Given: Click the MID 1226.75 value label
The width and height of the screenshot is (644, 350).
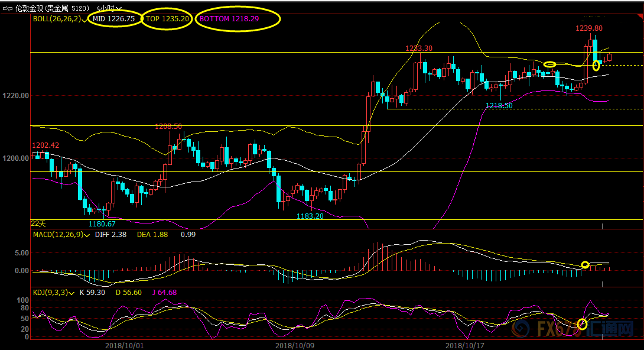Looking at the screenshot, I should point(113,19).
